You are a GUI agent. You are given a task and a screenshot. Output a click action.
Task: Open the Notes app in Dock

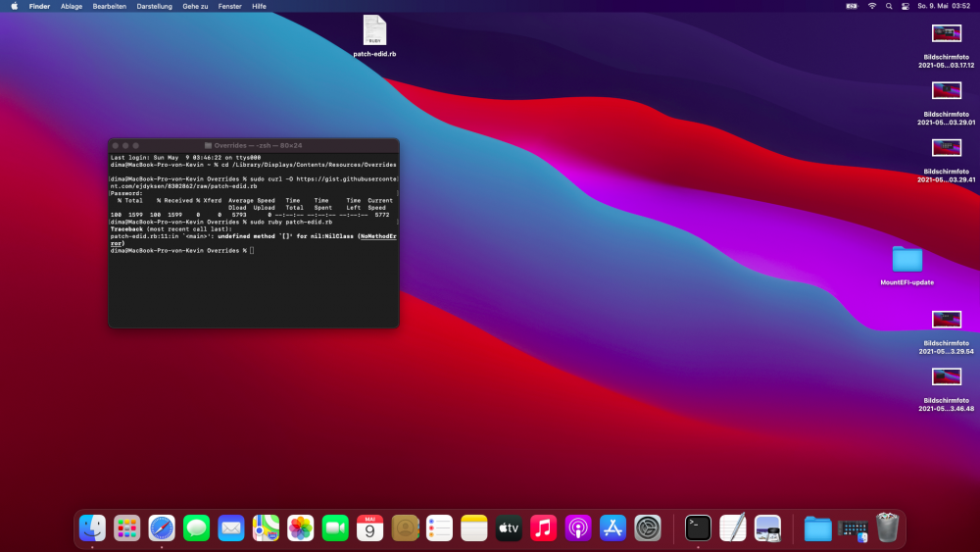pos(473,528)
